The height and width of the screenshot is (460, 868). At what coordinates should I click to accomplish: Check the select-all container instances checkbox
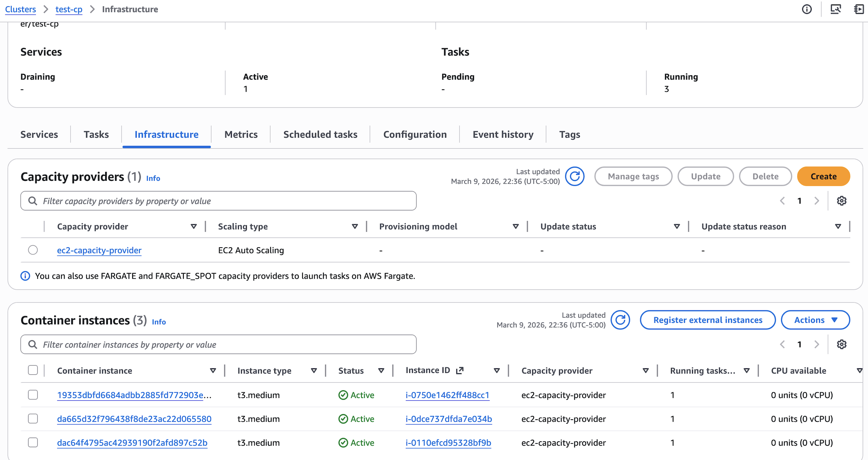tap(33, 370)
